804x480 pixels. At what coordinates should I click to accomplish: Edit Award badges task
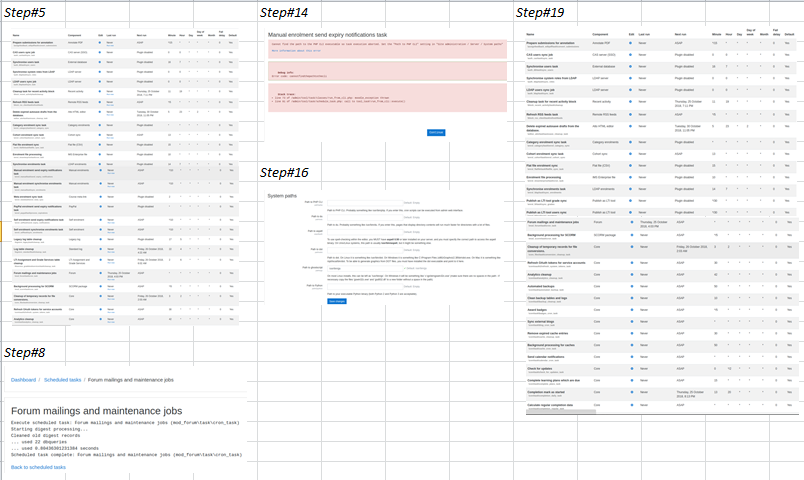(632, 310)
